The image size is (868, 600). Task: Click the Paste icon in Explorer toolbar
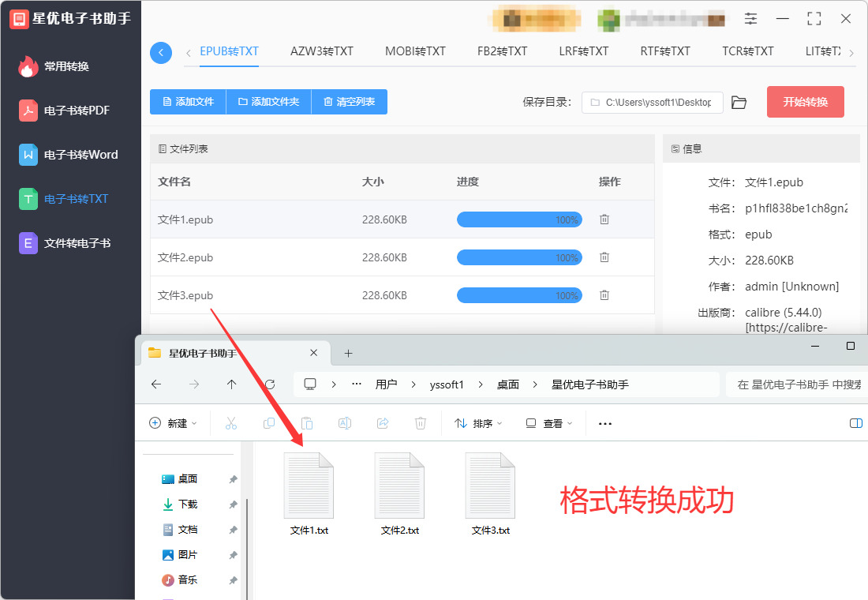point(307,423)
